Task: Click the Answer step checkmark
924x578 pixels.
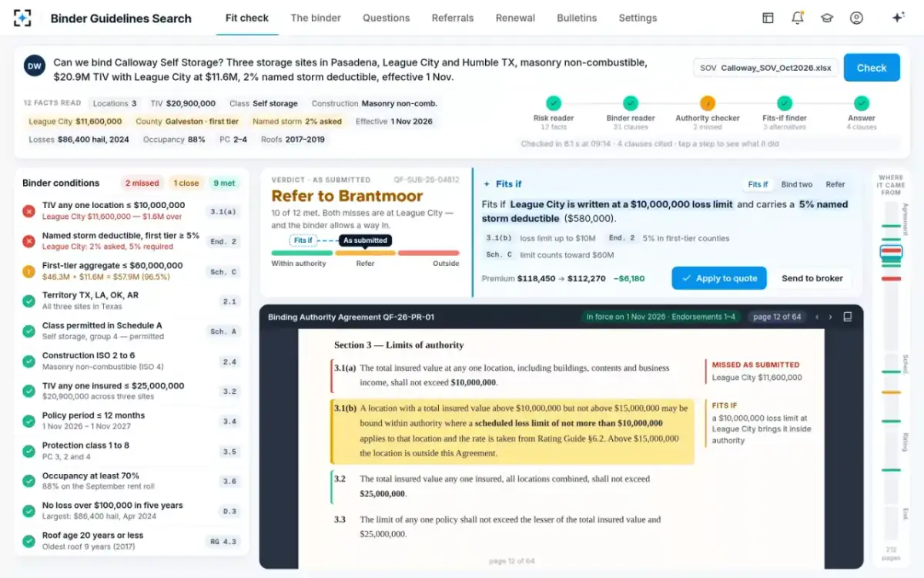Action: (862, 102)
